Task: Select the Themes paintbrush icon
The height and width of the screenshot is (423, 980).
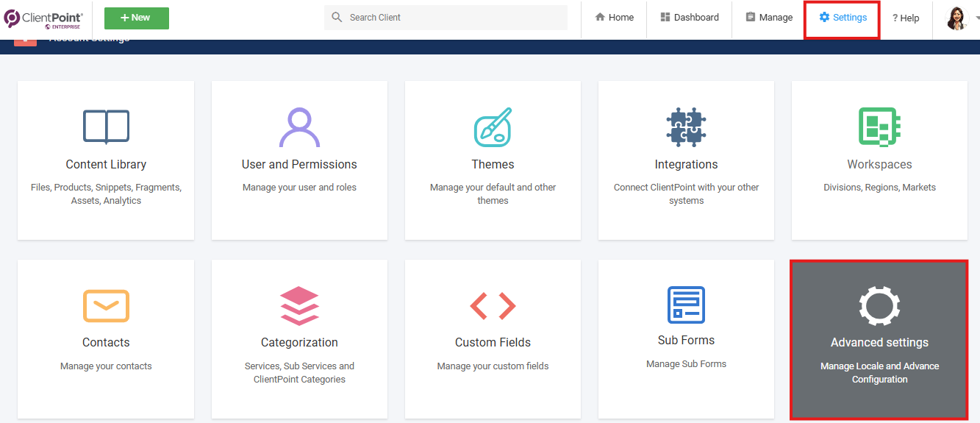Action: (493, 127)
